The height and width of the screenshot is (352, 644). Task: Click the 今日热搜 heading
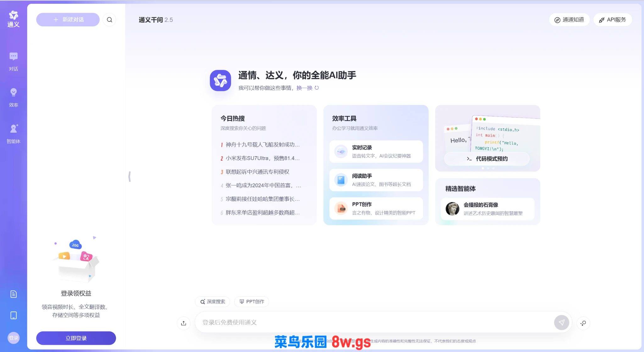pos(232,118)
